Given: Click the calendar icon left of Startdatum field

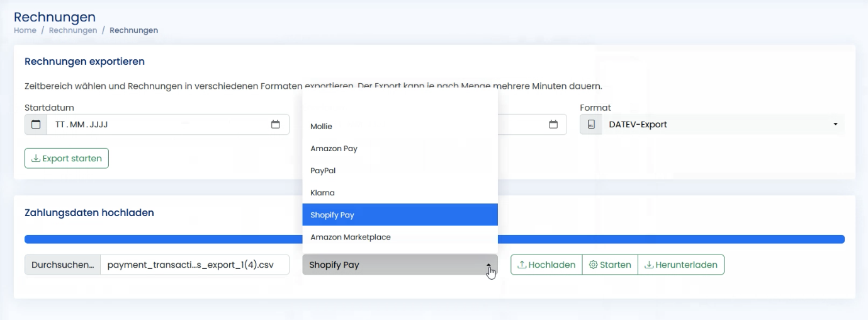Looking at the screenshot, I should point(36,125).
